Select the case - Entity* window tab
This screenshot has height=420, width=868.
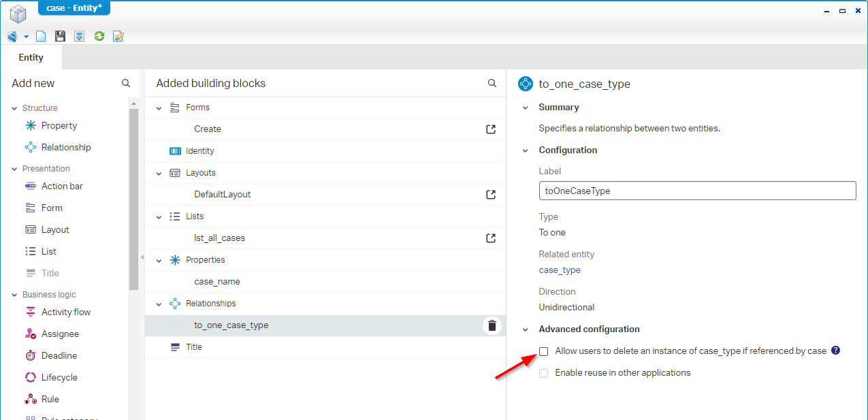(x=74, y=8)
